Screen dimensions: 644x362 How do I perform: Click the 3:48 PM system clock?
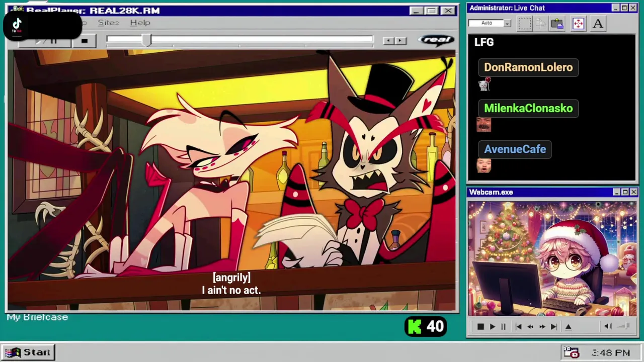pos(611,353)
